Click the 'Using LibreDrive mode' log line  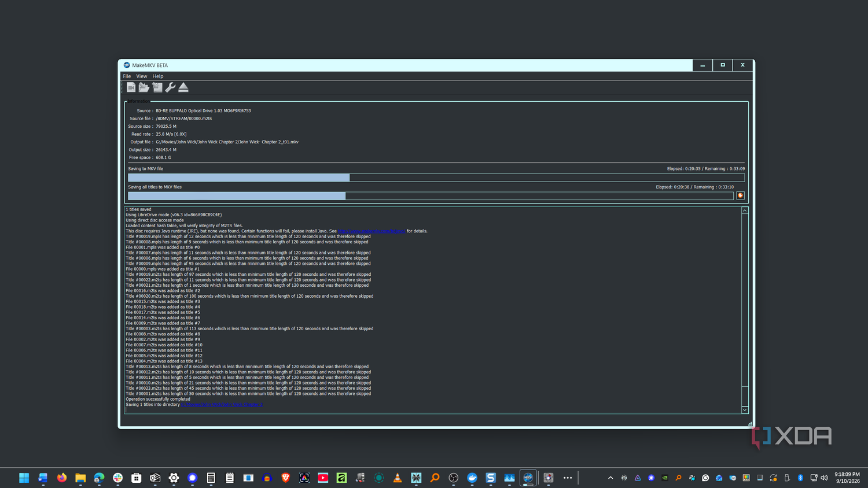[174, 215]
